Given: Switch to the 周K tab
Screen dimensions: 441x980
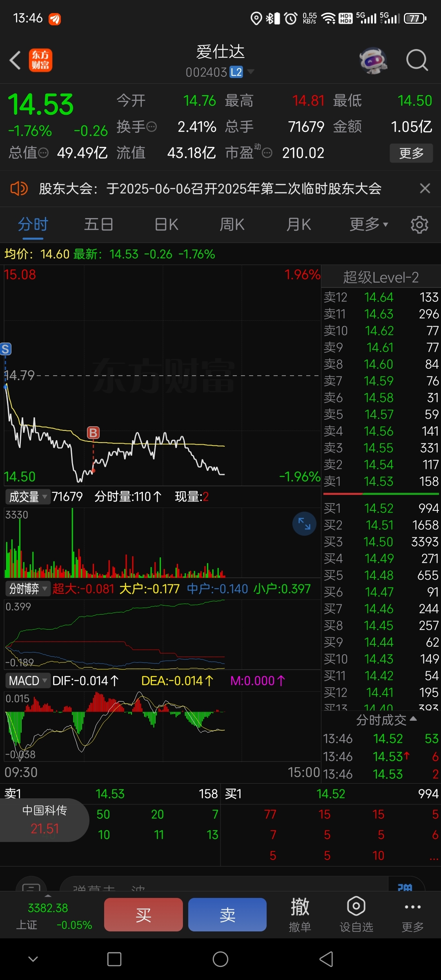Looking at the screenshot, I should pos(232,225).
